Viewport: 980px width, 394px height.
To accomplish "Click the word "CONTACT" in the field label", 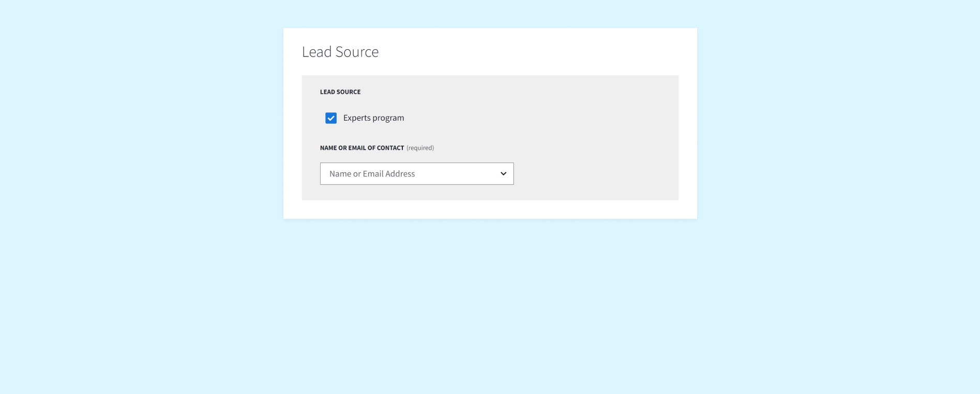I will pyautogui.click(x=390, y=148).
